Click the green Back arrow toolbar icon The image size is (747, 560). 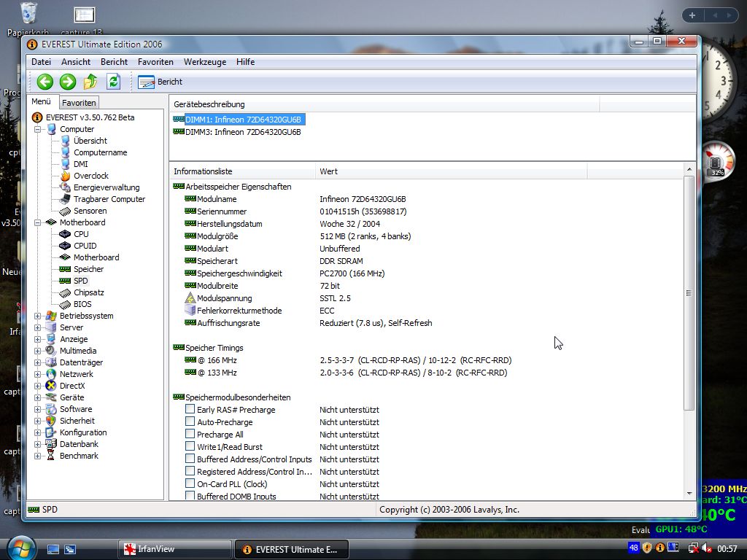coord(44,82)
